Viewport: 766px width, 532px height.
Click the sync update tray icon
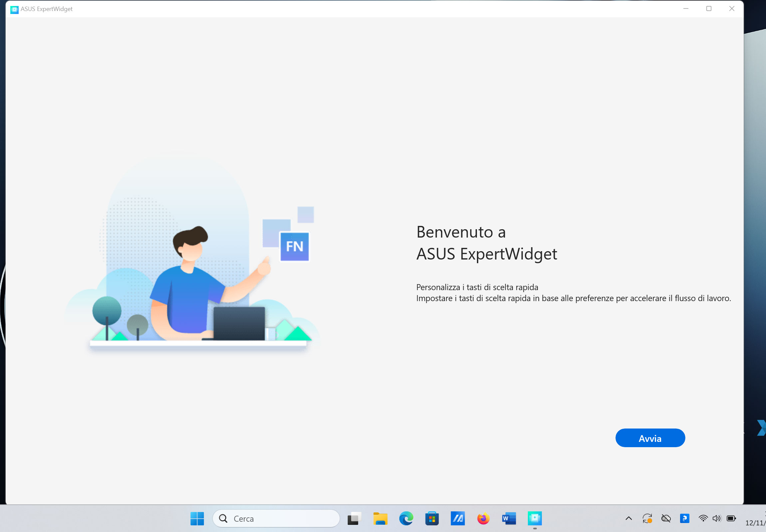[x=647, y=518]
